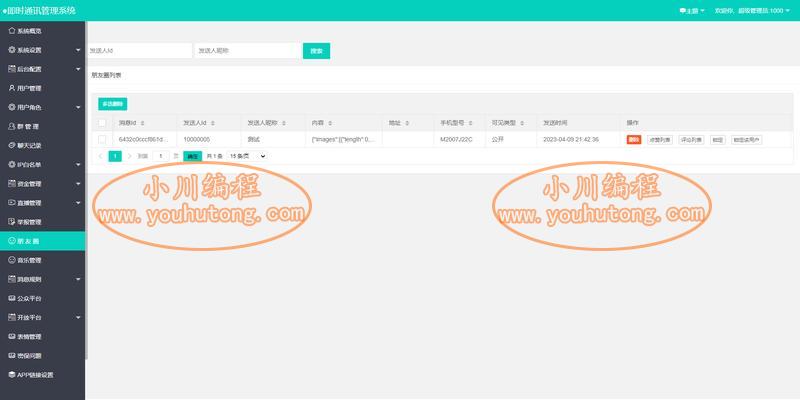Sort table by 发送人昵称 column arrows
Viewport: 800px width, 400px height.
283,123
